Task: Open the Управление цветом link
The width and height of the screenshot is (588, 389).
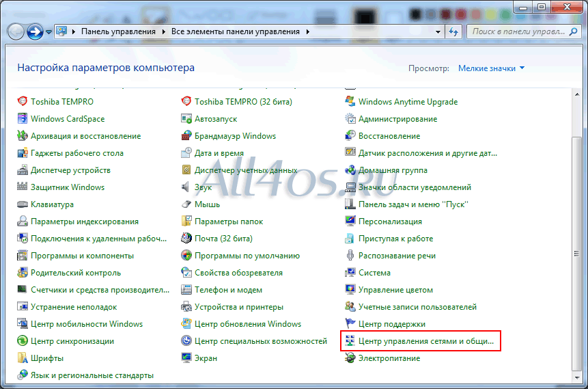Action: tap(395, 290)
